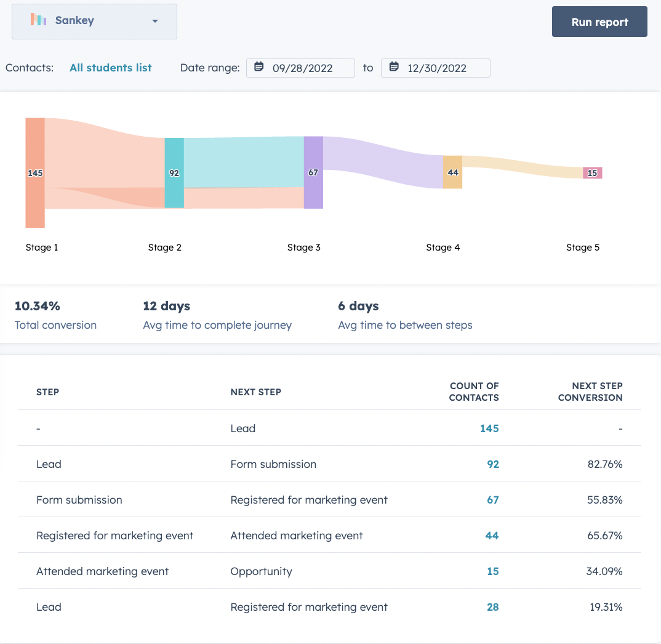Click the 6 days value
Screen dimensions: 661x644
click(358, 306)
